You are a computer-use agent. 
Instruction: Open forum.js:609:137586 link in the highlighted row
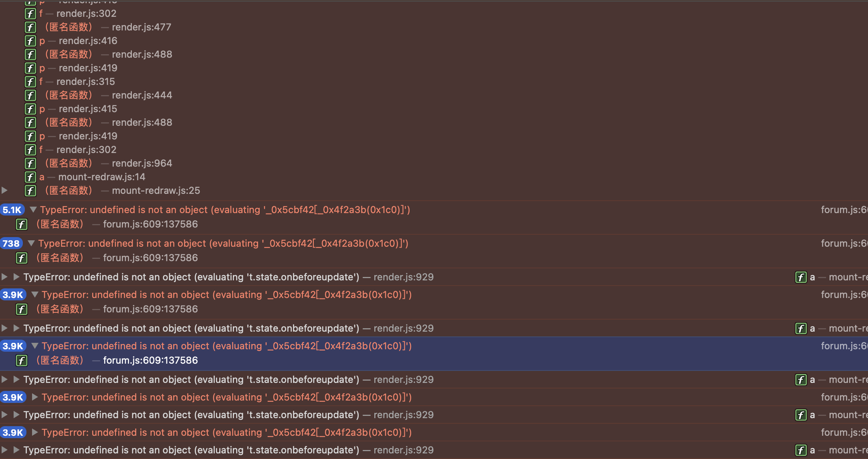tap(150, 360)
